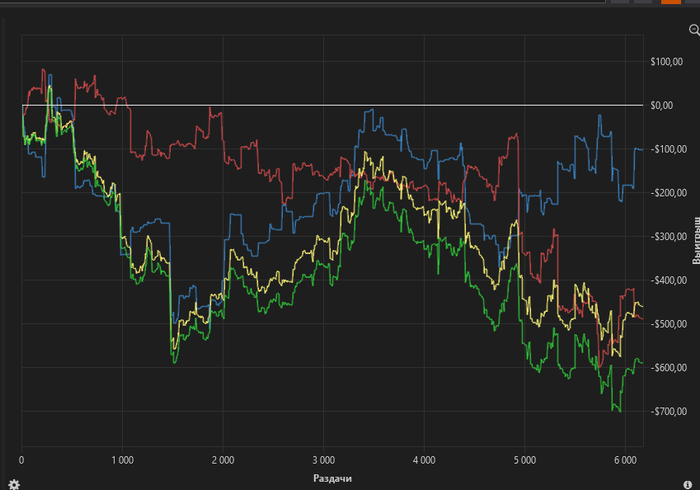Click the "-$700,00" y-axis label

point(669,411)
